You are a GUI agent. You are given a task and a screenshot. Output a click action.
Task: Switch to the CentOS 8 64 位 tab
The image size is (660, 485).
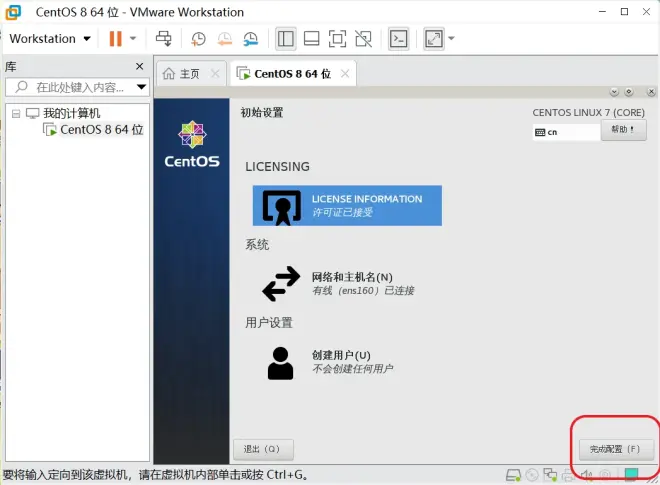pyautogui.click(x=293, y=74)
